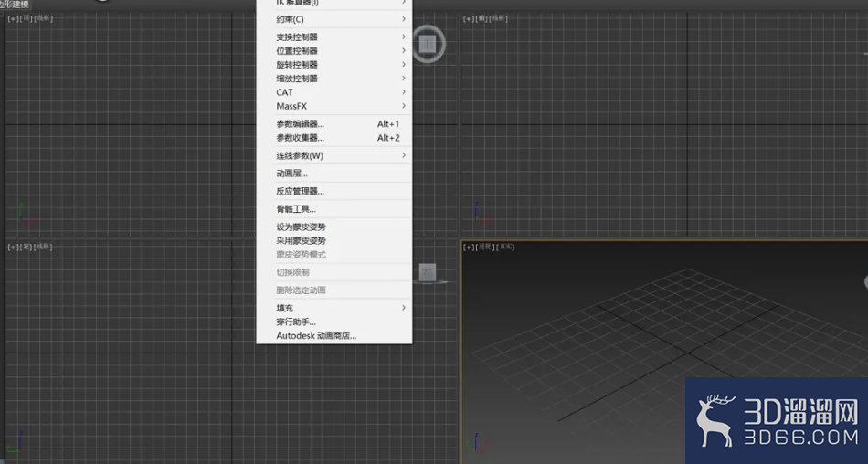Expand the 连线参数(W) submenu arrow
Image resolution: width=868 pixels, height=464 pixels.
(404, 155)
